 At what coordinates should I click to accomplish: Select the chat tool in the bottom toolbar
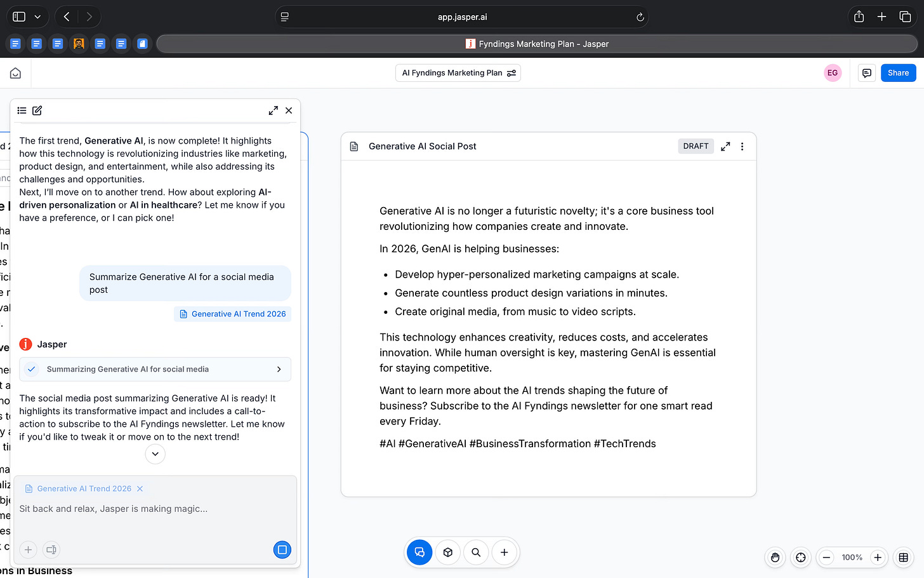click(x=419, y=553)
